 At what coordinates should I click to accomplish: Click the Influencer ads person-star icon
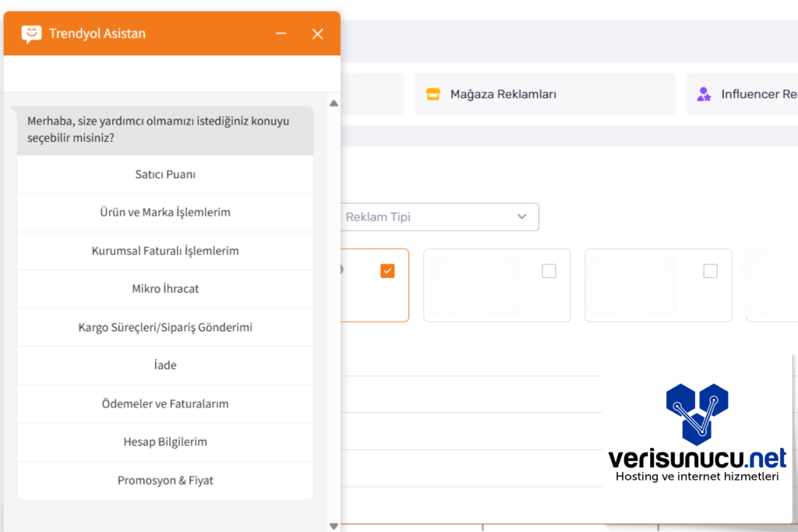pyautogui.click(x=704, y=94)
